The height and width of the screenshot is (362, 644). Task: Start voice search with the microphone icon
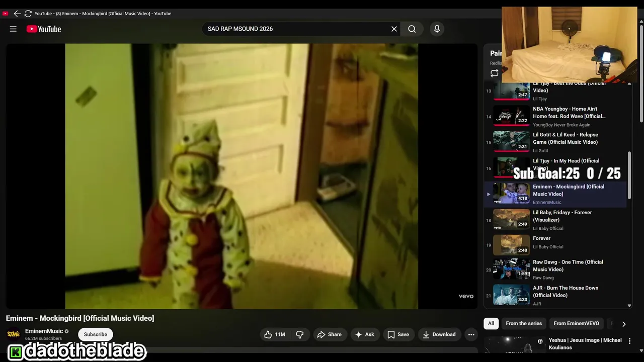(x=437, y=29)
